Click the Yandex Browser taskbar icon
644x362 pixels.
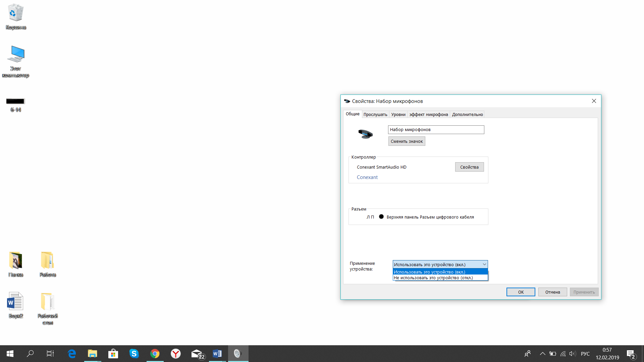click(176, 354)
